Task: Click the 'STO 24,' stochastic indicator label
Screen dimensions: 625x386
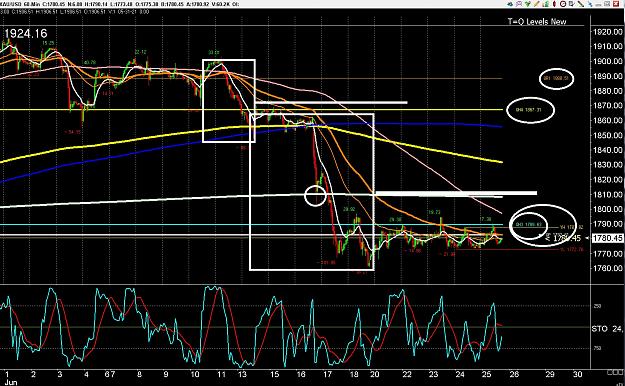Action: pyautogui.click(x=607, y=329)
